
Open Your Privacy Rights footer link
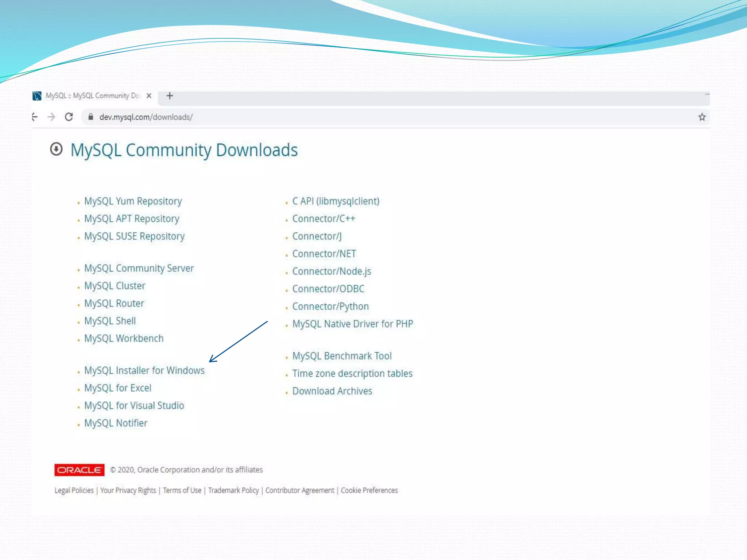pyautogui.click(x=128, y=490)
